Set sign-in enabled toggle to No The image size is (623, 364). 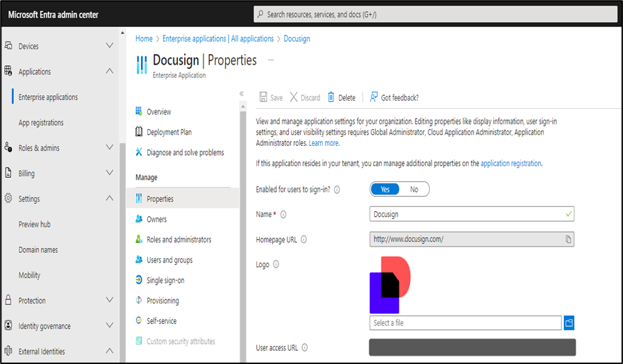coord(414,190)
